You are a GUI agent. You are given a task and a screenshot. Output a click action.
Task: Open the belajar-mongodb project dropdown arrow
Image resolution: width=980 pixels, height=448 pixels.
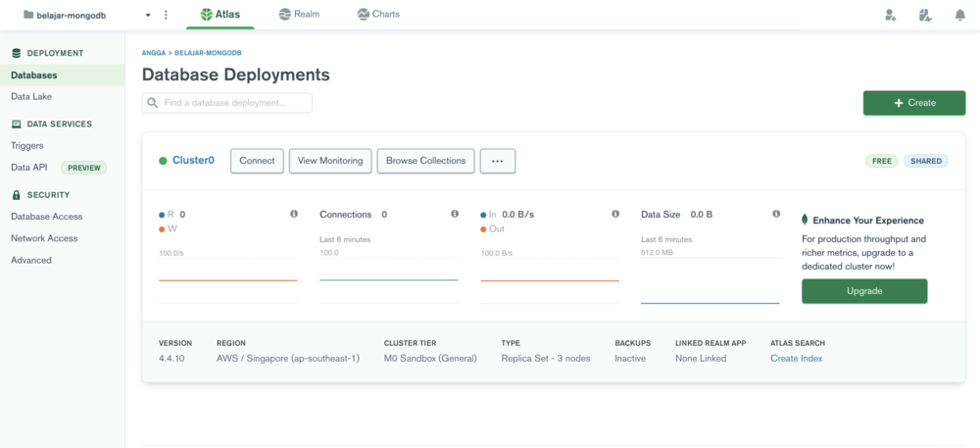tap(148, 15)
